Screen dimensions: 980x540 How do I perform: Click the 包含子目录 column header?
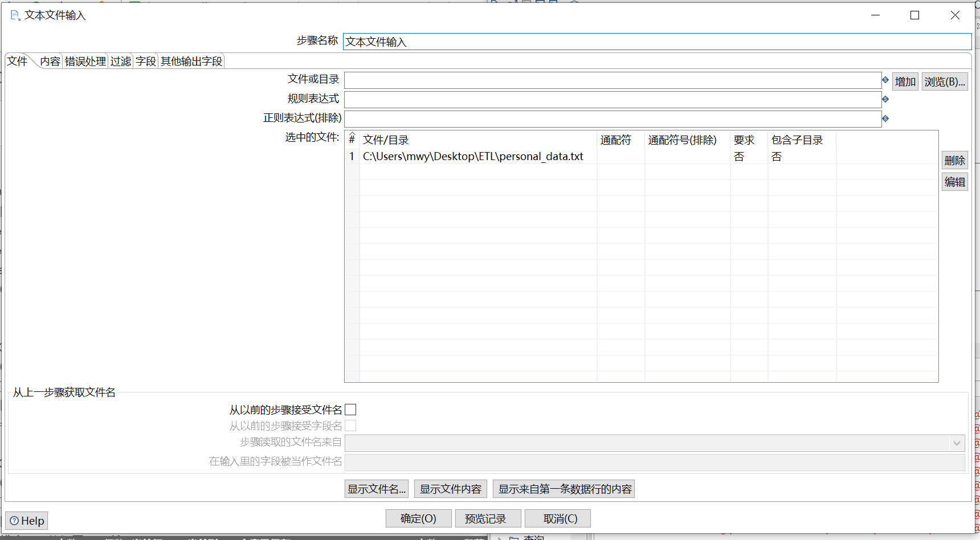tap(802, 140)
